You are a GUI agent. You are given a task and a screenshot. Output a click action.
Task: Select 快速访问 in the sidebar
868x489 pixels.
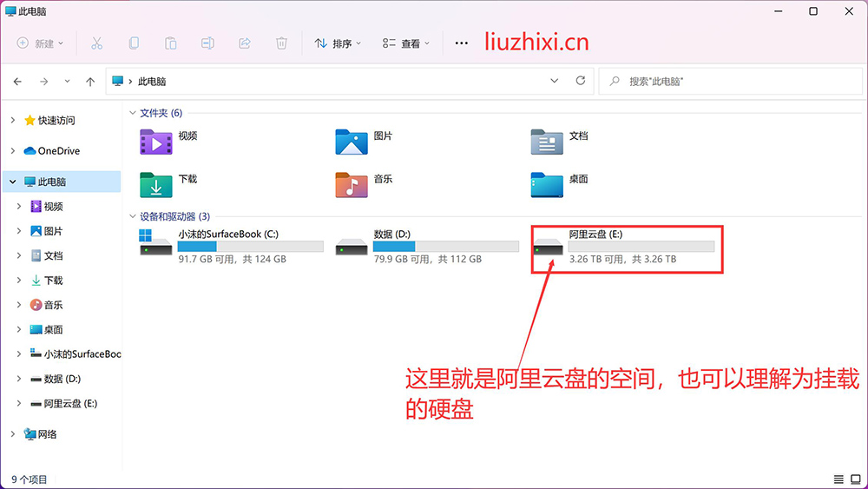click(x=56, y=121)
